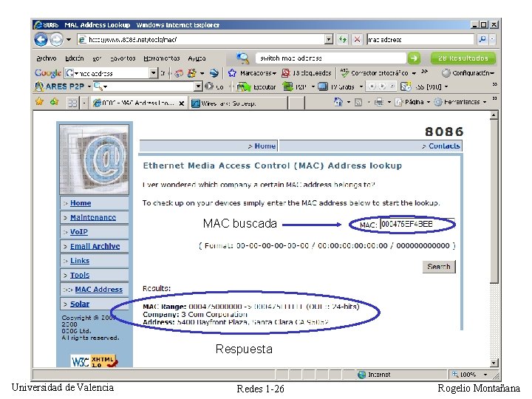Click the URL address bar

tap(200, 40)
